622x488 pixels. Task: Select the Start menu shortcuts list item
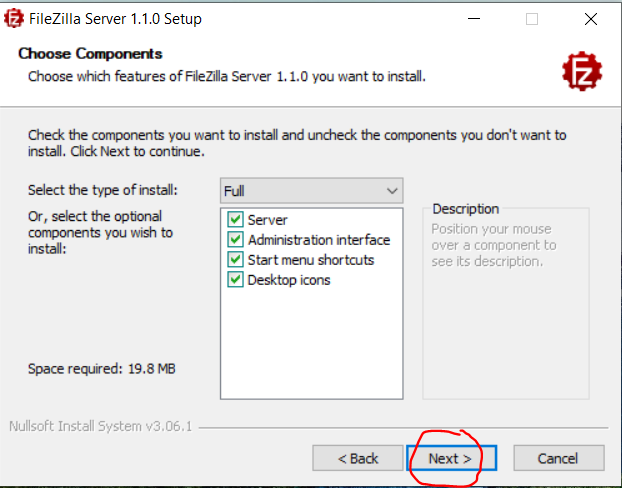(311, 260)
